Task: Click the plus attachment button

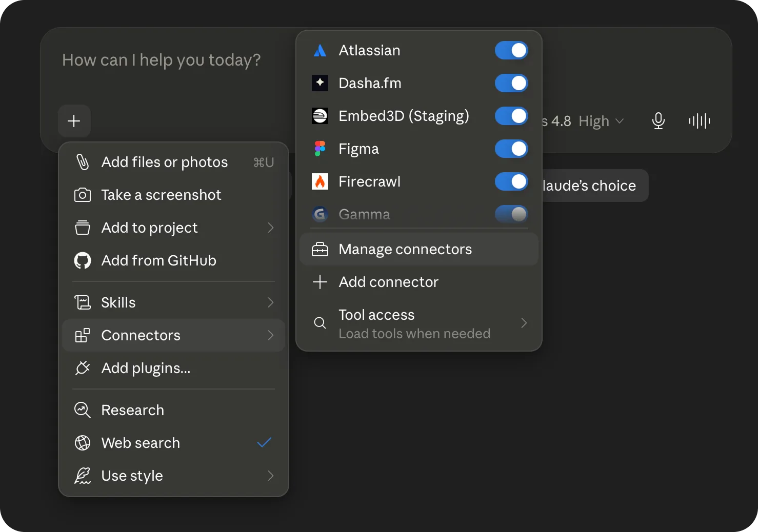Action: click(74, 121)
